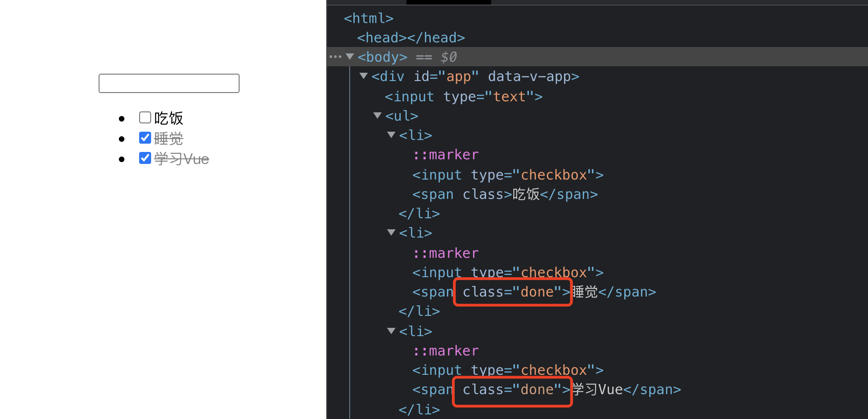The width and height of the screenshot is (868, 419).
Task: Select the input type="text" node
Action: point(463,96)
